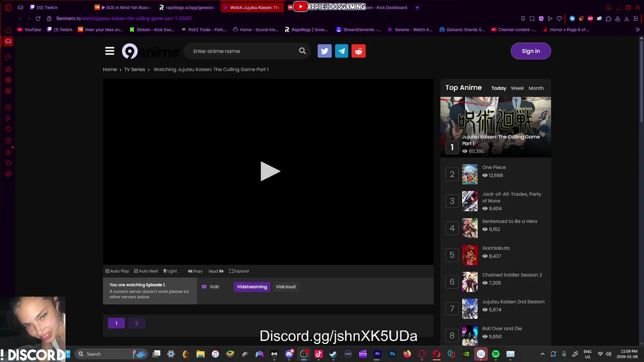Open the PoE2 Trade bookmark
This screenshot has height=362, width=644.
pyautogui.click(x=204, y=30)
